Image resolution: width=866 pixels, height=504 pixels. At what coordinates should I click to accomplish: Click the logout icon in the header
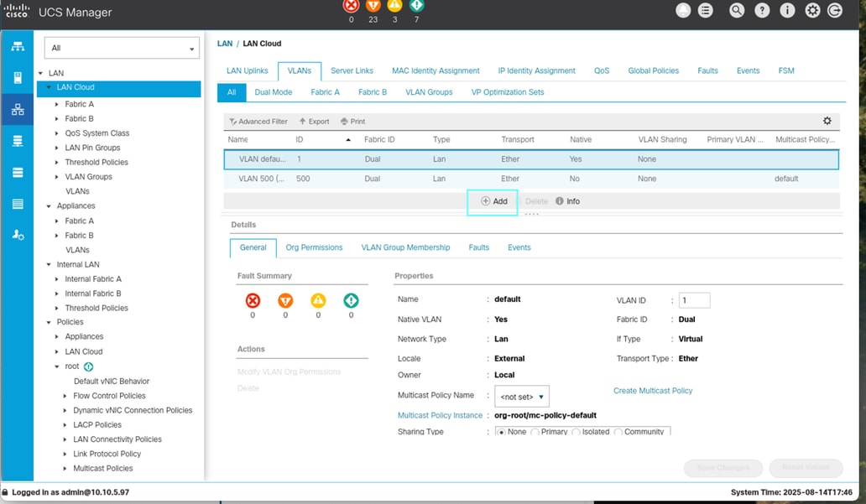835,11
